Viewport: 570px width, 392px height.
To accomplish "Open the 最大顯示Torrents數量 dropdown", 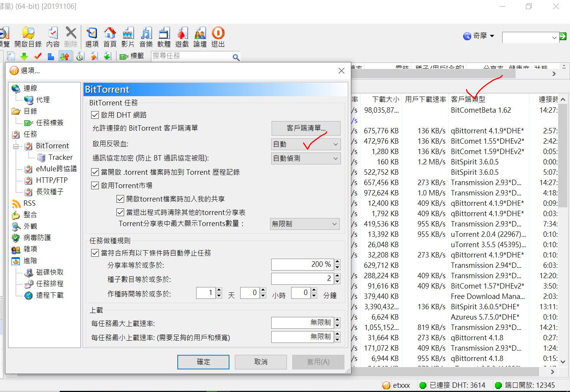I will 305,224.
